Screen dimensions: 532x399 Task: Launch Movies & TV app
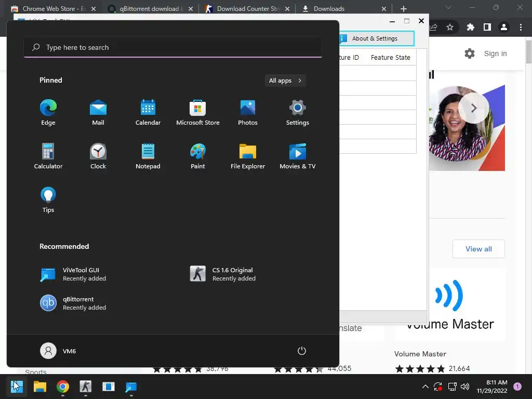click(298, 156)
